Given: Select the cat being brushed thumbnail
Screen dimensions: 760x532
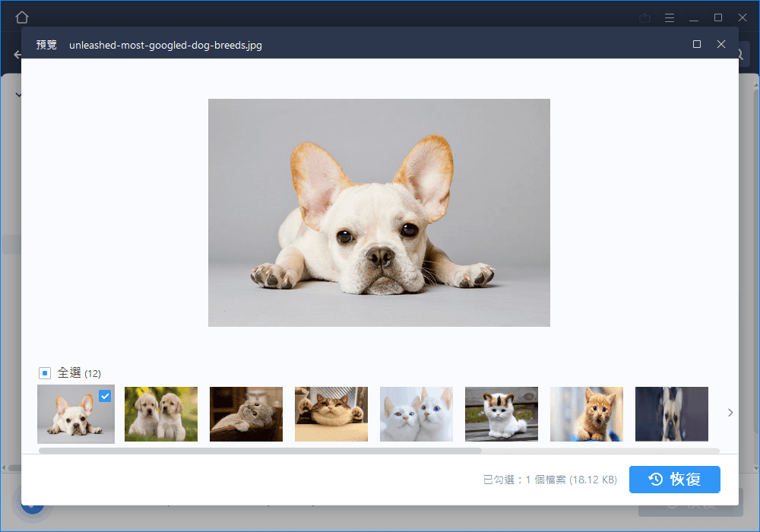Looking at the screenshot, I should point(331,414).
